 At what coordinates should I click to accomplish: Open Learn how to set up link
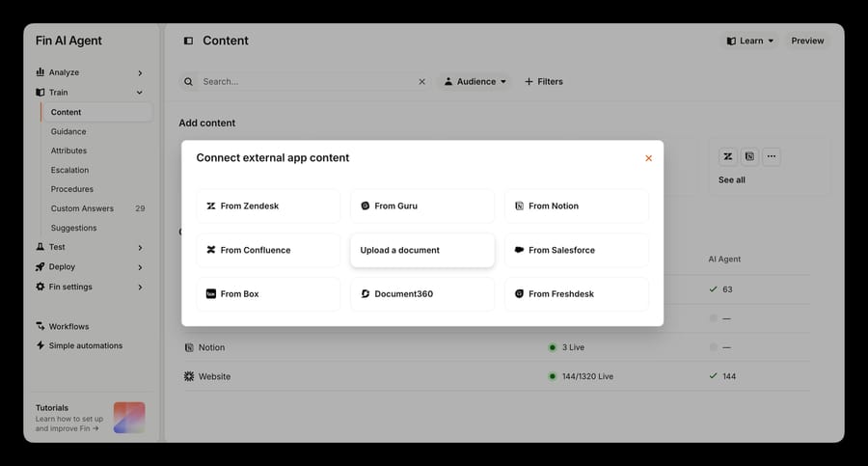pos(69,424)
